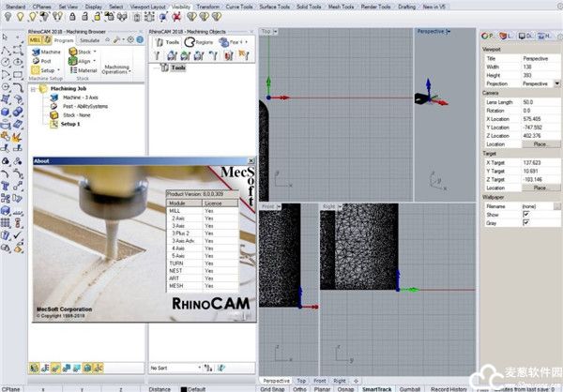Toggle SmartTrack in status bar

[x=376, y=389]
